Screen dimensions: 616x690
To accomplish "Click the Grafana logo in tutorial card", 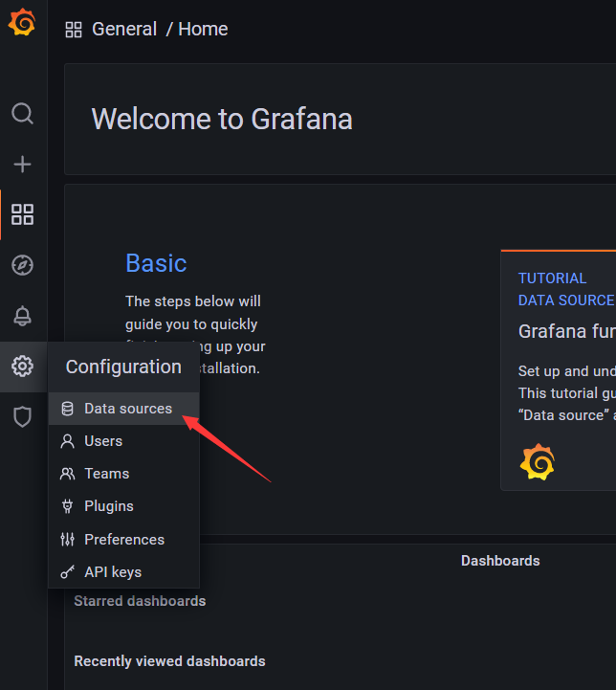I will coord(538,462).
